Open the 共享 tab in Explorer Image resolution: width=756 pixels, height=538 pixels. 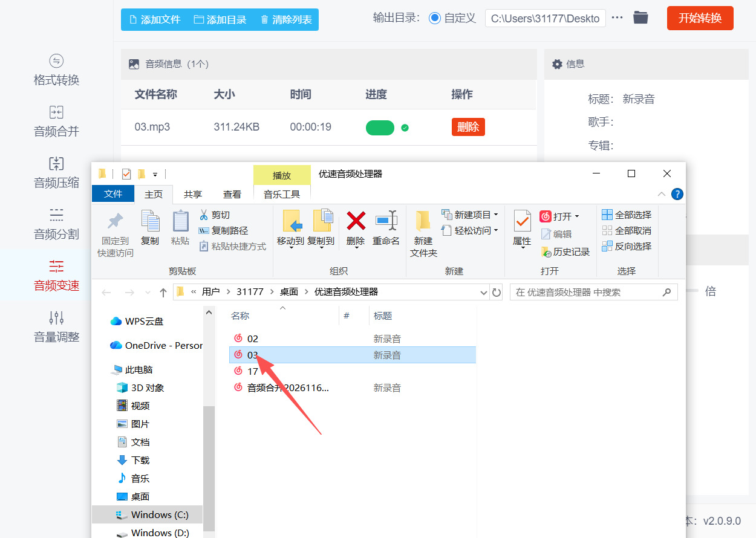[x=192, y=193]
